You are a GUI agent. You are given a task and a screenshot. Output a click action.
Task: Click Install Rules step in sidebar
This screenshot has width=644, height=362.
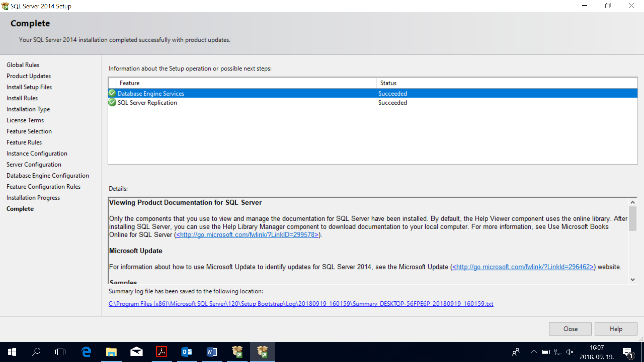(x=22, y=98)
